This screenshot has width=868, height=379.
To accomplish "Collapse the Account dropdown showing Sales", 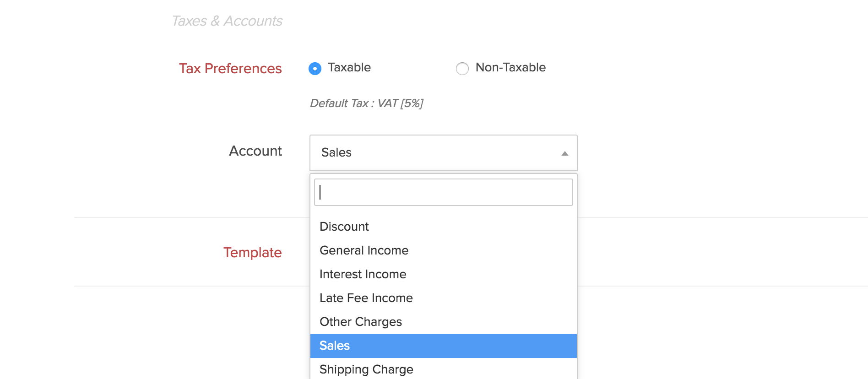I will (443, 153).
